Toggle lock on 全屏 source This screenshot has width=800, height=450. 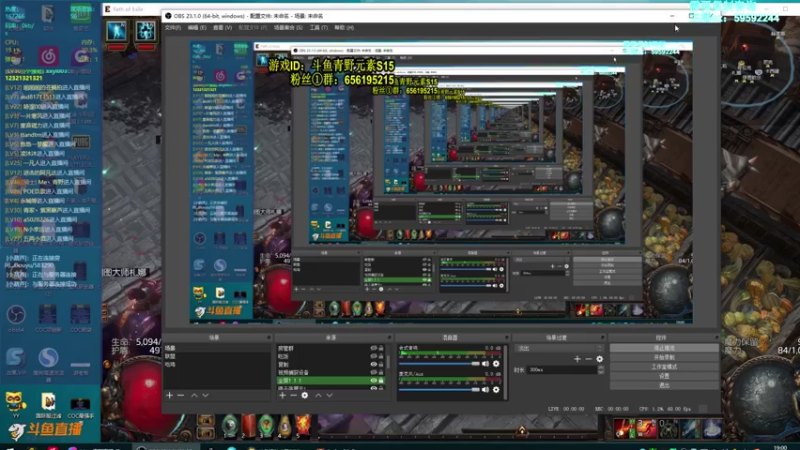tap(381, 381)
